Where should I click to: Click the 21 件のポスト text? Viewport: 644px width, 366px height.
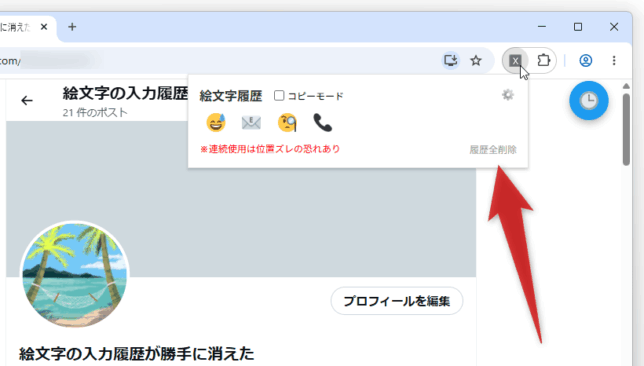click(x=95, y=113)
